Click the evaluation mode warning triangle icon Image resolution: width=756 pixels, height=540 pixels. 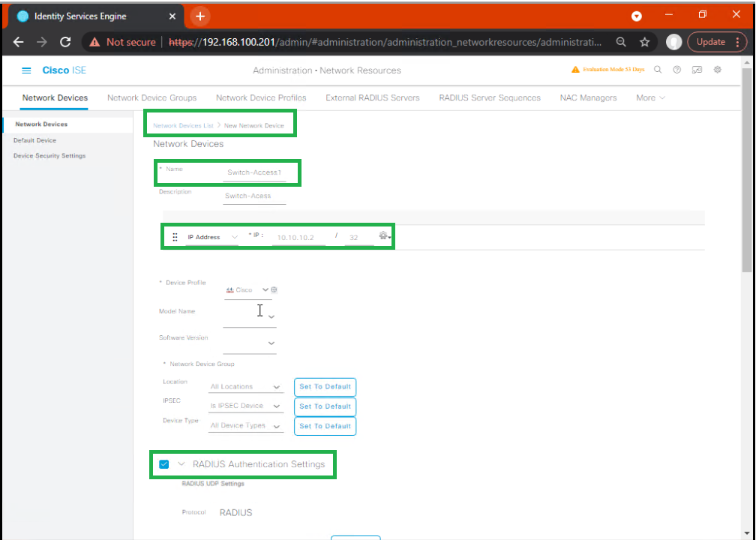pos(575,70)
